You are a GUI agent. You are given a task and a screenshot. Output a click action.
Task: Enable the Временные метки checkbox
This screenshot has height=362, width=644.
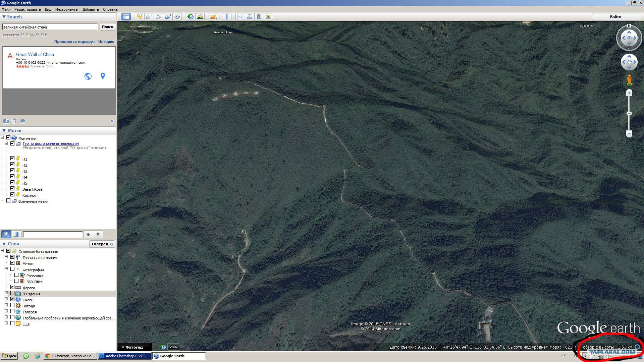(x=8, y=200)
